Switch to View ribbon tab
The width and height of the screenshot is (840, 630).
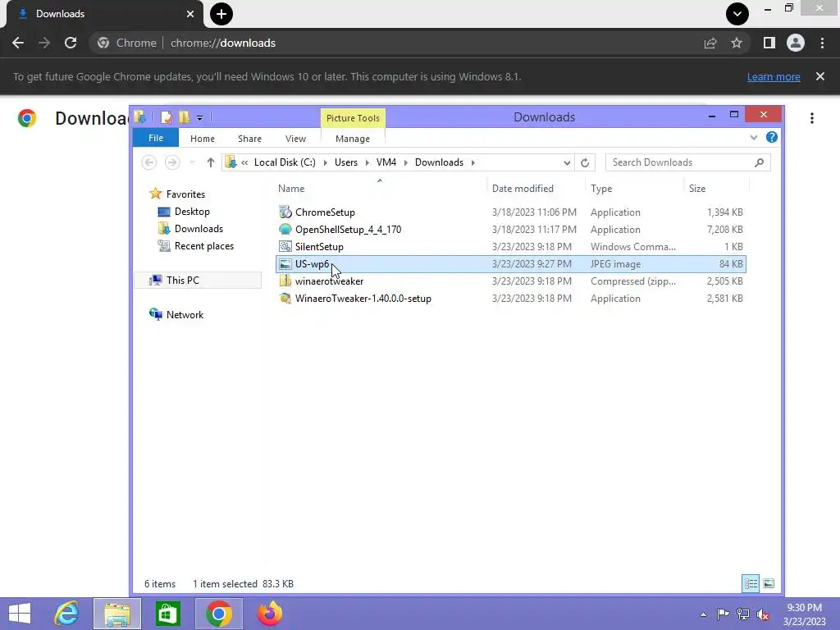click(295, 139)
